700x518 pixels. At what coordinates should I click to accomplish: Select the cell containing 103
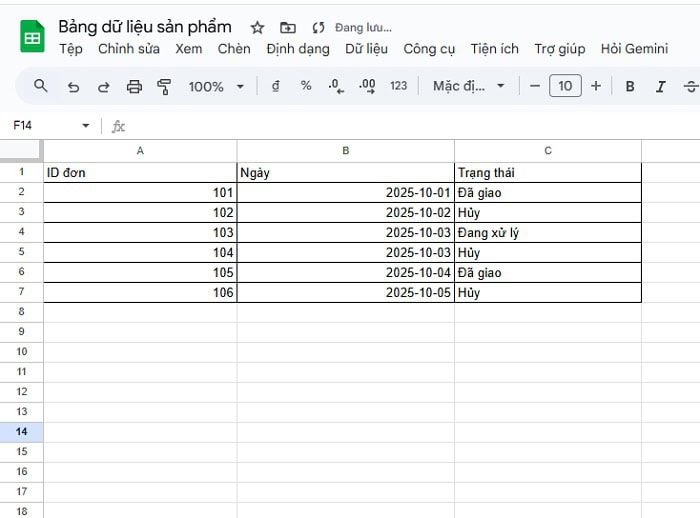pyautogui.click(x=140, y=233)
